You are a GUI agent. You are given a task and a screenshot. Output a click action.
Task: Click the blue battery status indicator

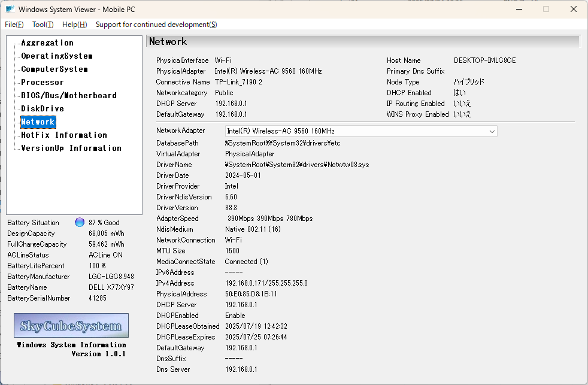point(80,222)
